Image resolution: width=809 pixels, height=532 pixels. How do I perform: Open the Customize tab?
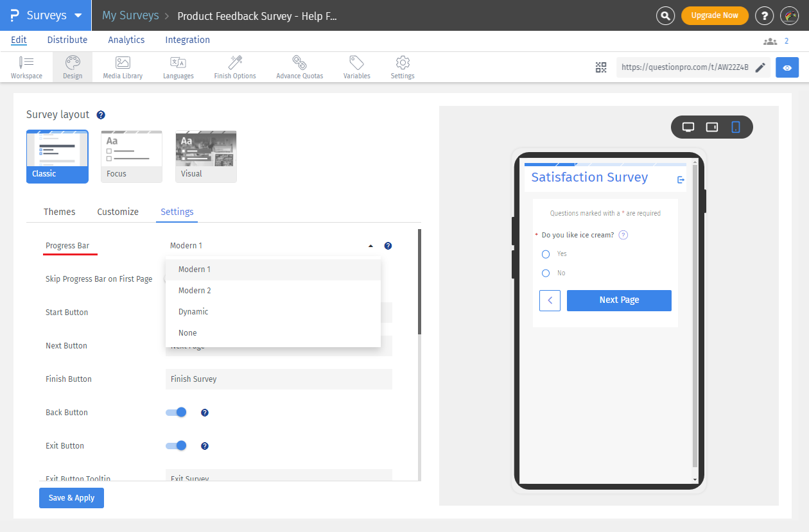[117, 212]
